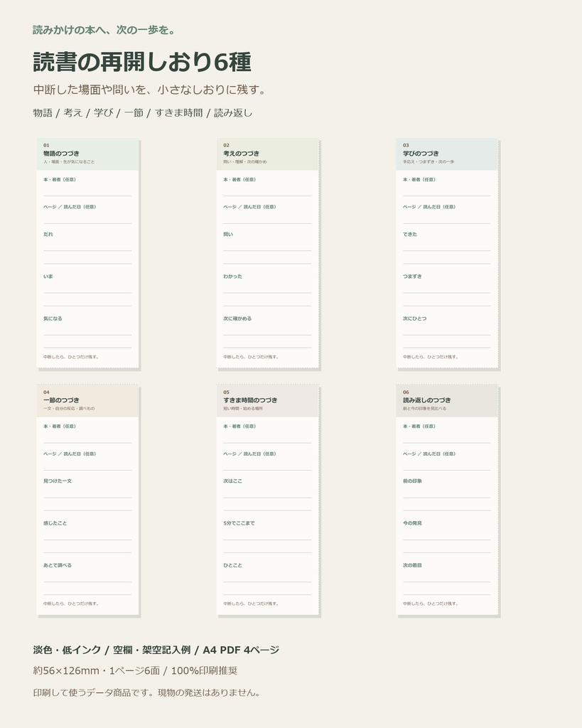Image resolution: width=582 pixels, height=728 pixels.
Task: Click the tagline 読みかけの本へ、次の一歩を。
Action: pos(104,30)
